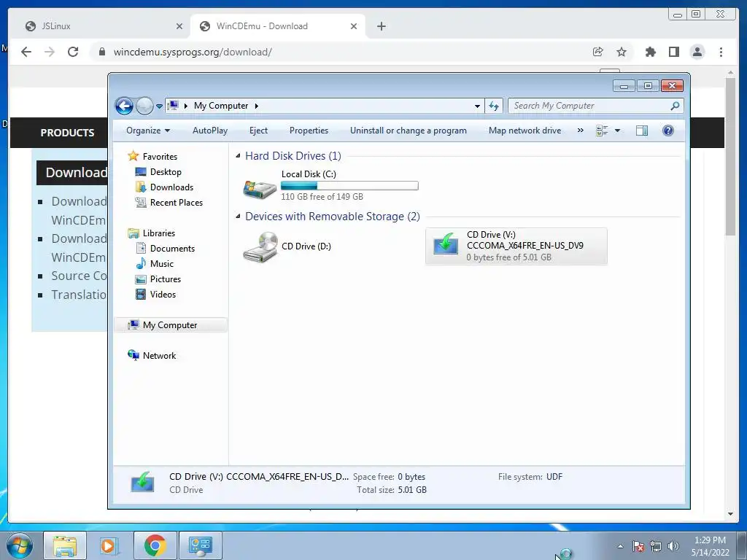The width and height of the screenshot is (747, 560).
Task: Click Eject in the Explorer toolbar
Action: 258,131
